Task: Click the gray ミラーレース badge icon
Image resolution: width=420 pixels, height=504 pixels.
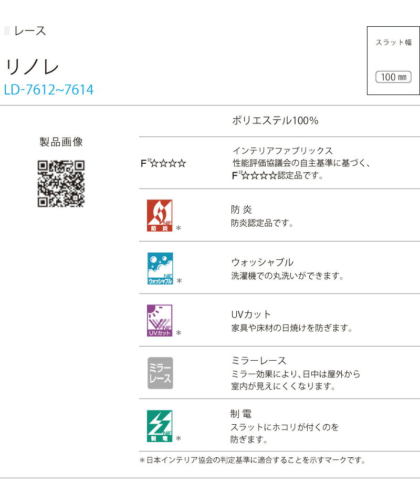Action: [160, 373]
